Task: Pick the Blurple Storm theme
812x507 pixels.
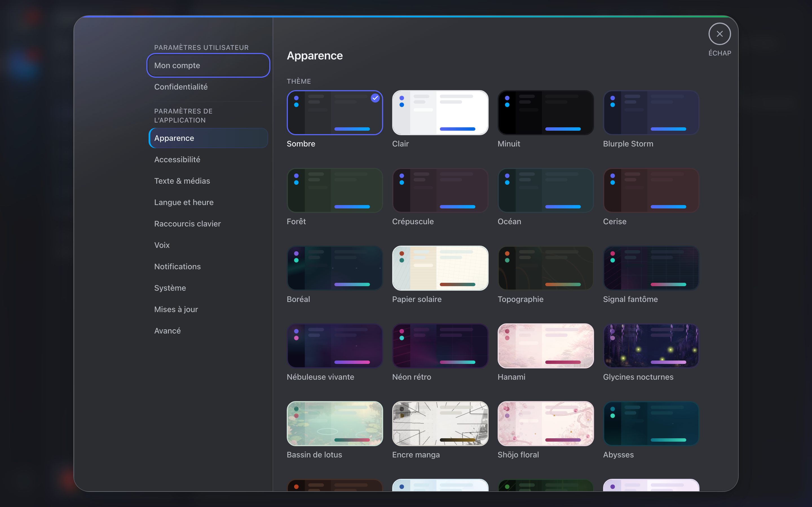Action: (651, 113)
